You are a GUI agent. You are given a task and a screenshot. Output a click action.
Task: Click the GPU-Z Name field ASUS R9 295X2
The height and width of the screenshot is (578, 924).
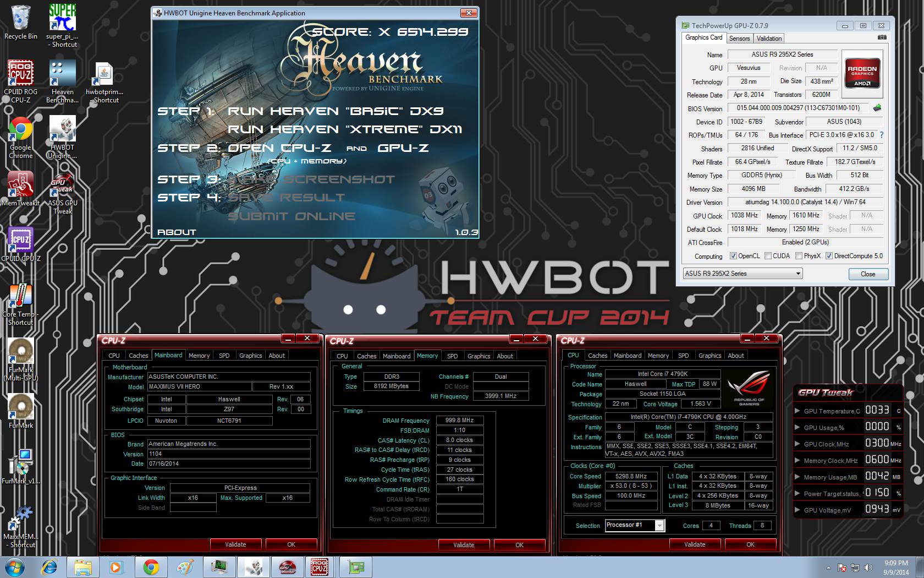tap(782, 54)
